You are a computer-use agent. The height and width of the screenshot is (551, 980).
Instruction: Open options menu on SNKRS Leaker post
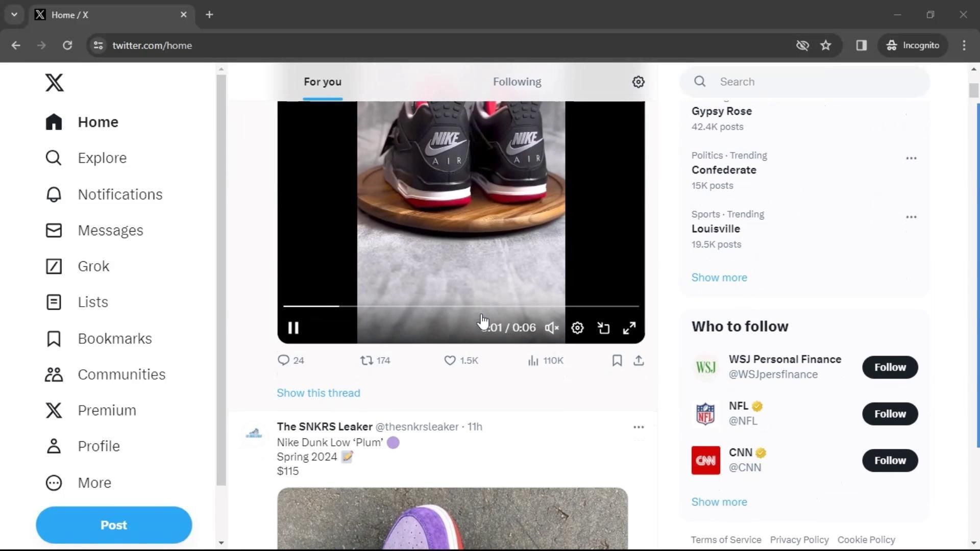coord(638,427)
